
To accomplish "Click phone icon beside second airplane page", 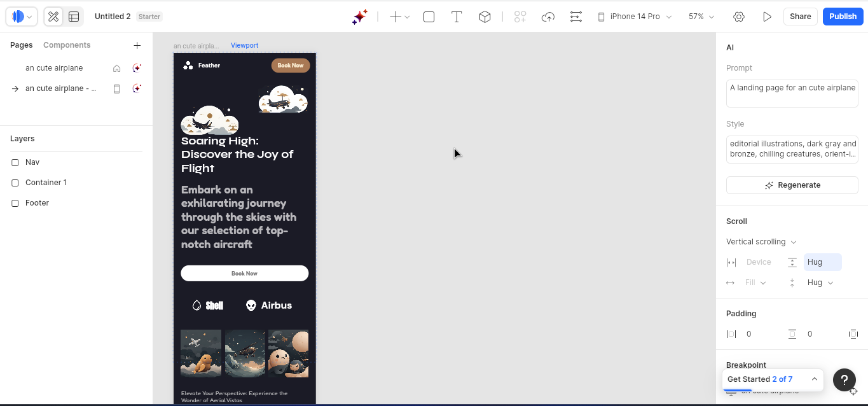I will [116, 88].
